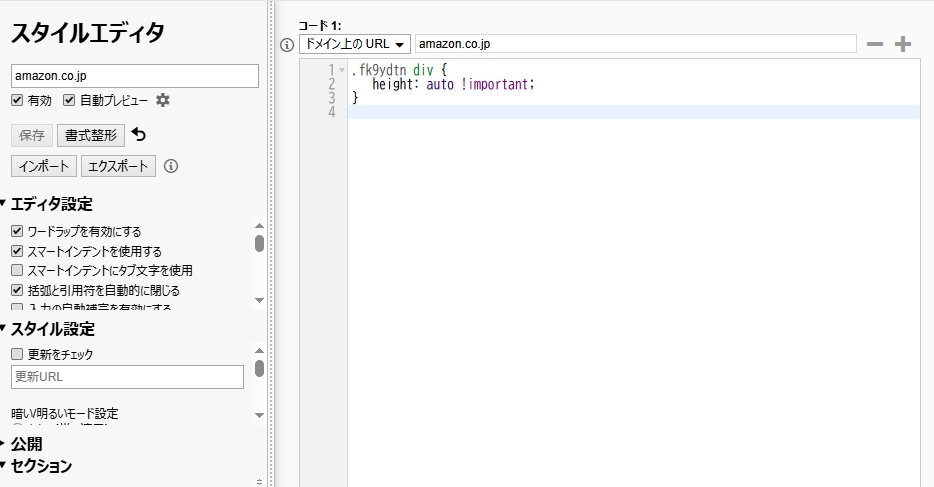934x487 pixels.
Task: Add a new URL rule with the plus icon
Action: click(x=903, y=44)
